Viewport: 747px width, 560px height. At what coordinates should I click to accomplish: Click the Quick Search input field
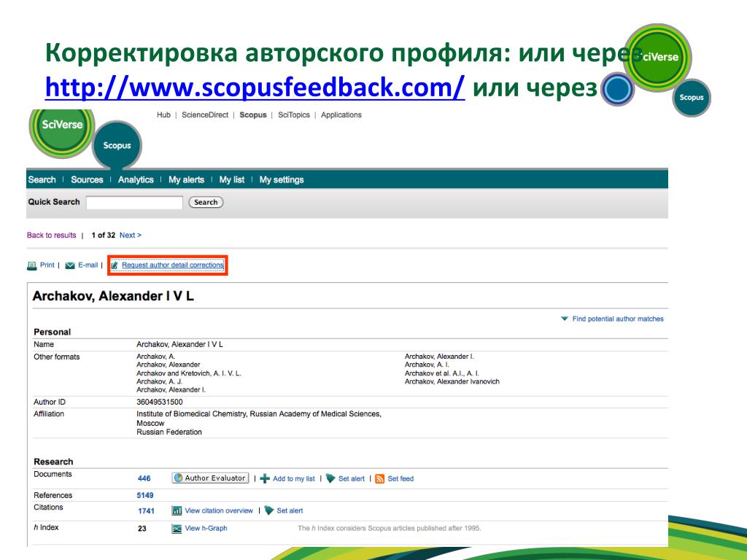click(134, 203)
